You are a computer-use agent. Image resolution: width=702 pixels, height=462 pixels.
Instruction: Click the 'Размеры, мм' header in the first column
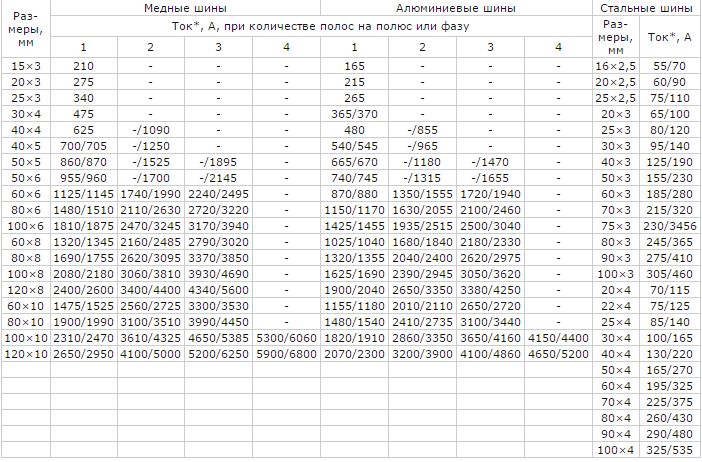pyautogui.click(x=26, y=30)
